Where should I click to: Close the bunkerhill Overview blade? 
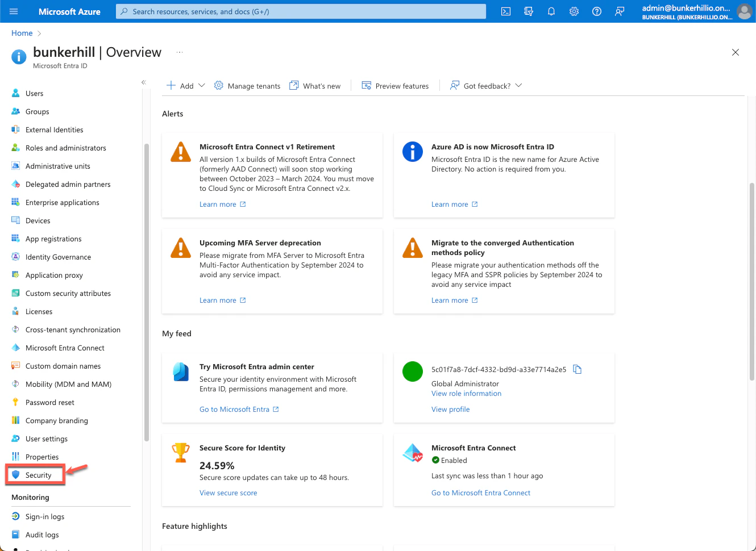(736, 52)
